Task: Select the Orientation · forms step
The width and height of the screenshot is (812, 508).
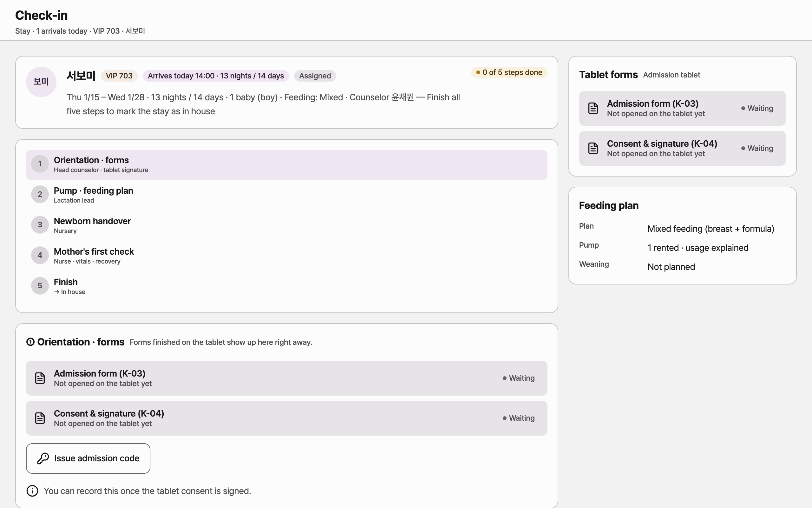Action: pos(286,165)
